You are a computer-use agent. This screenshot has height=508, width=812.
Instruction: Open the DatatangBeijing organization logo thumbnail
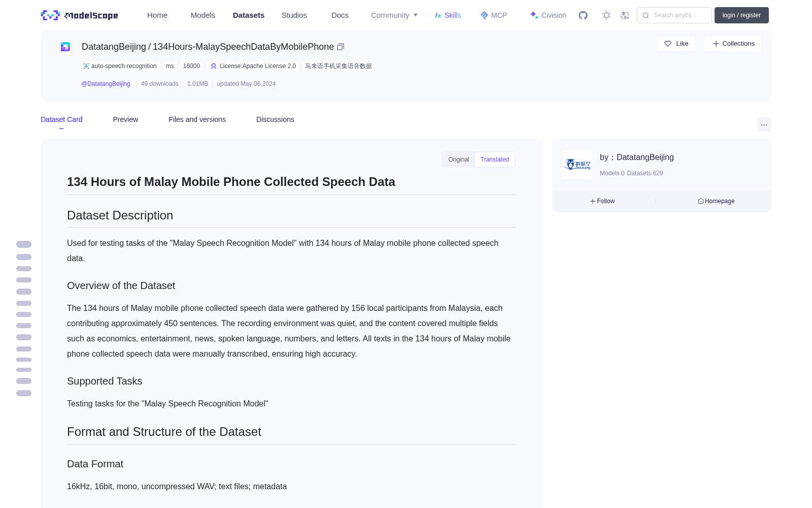(x=578, y=165)
